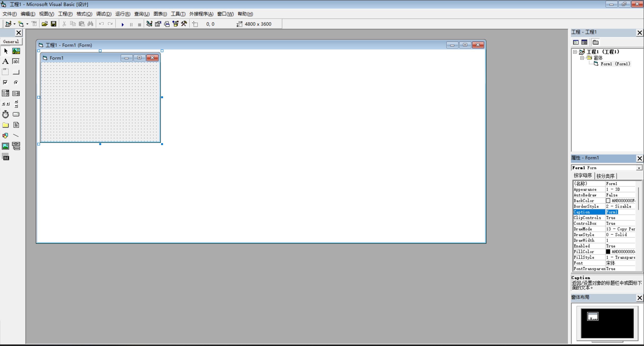Open the 工程(P) menu
This screenshot has width=644, height=346.
[65, 14]
